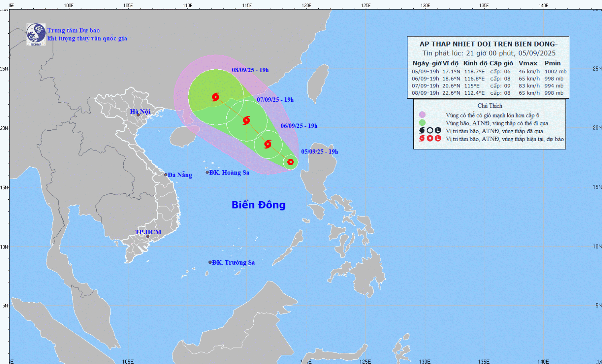Click the red typhoon symbol in legend
This screenshot has width=602, height=364.
coord(422,139)
